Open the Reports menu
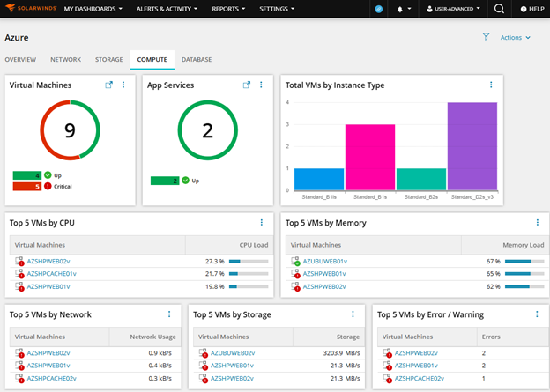 point(228,9)
